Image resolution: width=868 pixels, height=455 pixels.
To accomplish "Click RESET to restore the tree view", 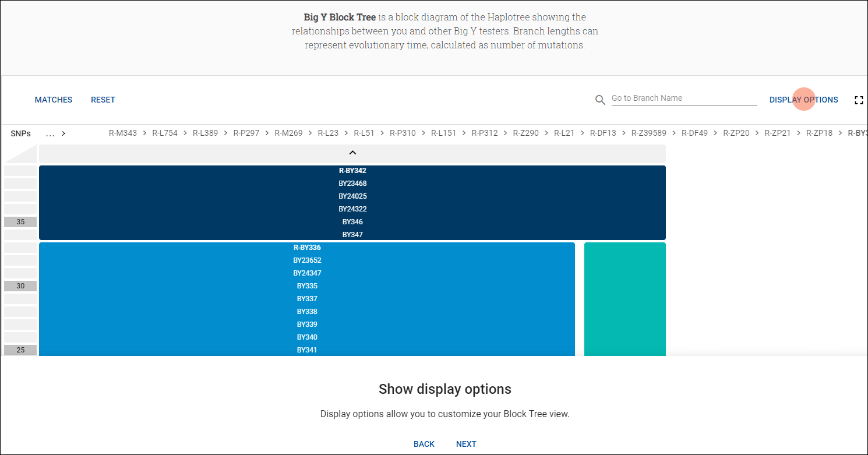I will click(x=103, y=100).
